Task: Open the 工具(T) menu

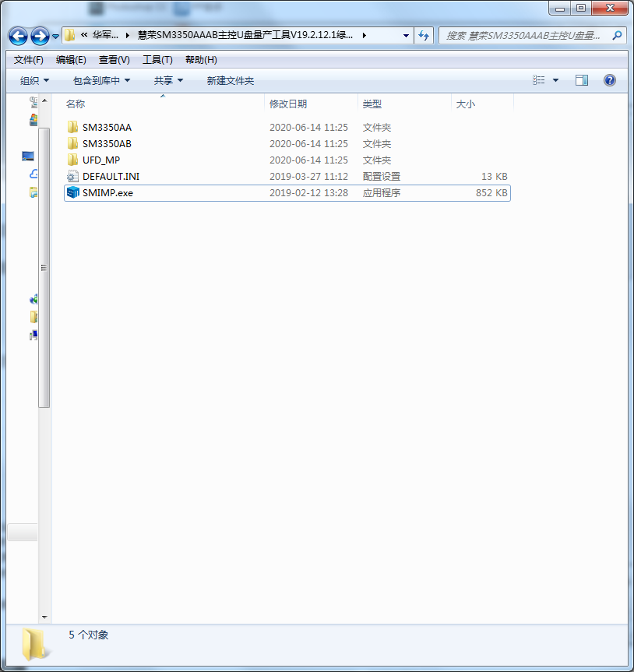Action: tap(157, 60)
